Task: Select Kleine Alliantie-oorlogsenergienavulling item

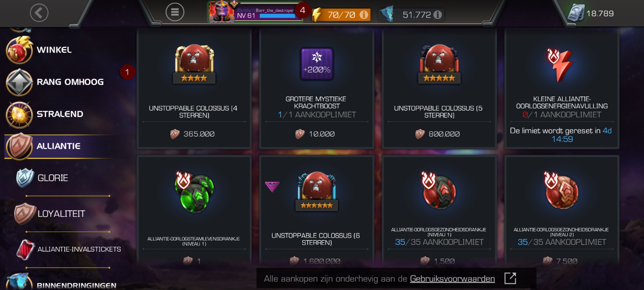Action: 562,89
